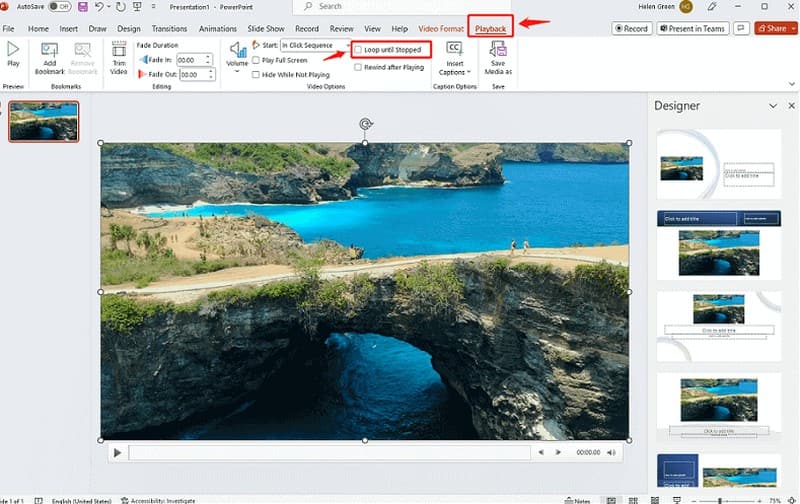This screenshot has height=504, width=800.
Task: Open the File menu
Action: pos(8,29)
